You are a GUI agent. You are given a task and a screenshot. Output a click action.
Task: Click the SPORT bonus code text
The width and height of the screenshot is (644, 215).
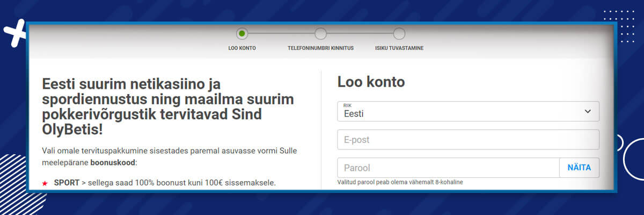coord(67,183)
